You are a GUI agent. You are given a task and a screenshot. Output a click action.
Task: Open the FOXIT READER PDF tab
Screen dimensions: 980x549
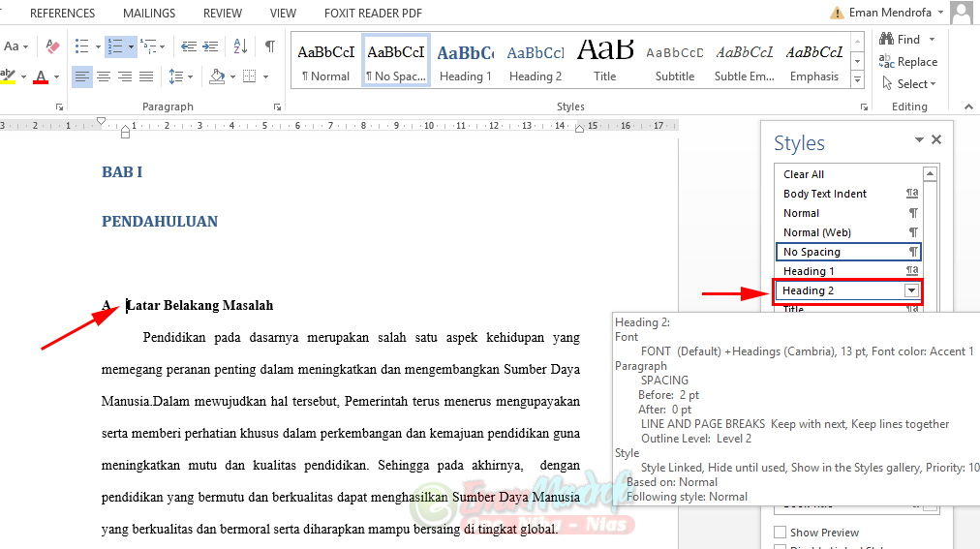point(373,14)
